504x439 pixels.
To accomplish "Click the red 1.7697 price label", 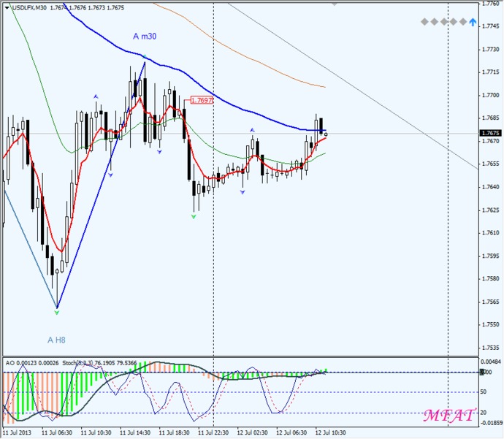I will coord(202,100).
